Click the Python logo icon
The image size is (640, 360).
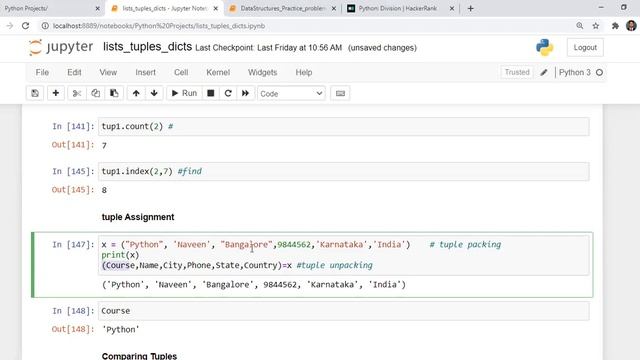pos(544,47)
